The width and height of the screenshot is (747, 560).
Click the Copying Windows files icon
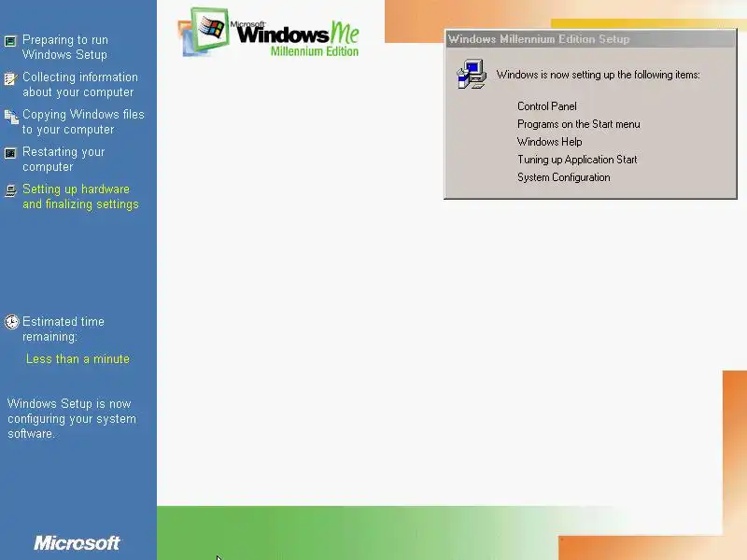[x=11, y=116]
